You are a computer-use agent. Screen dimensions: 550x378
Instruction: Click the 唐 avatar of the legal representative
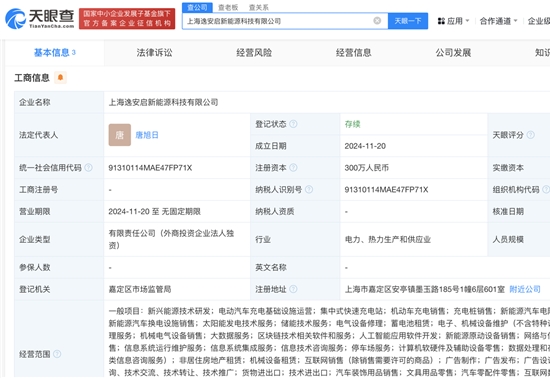tap(120, 135)
